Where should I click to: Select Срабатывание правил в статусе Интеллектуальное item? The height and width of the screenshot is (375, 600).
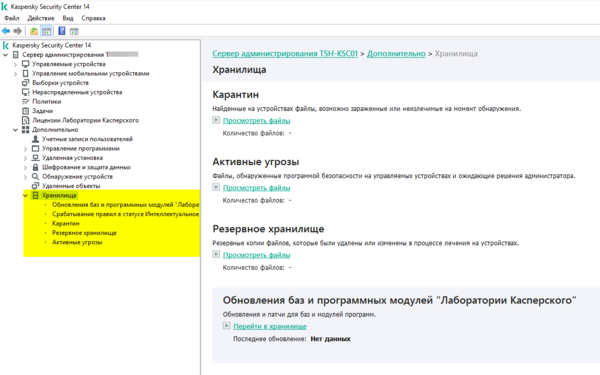(126, 214)
